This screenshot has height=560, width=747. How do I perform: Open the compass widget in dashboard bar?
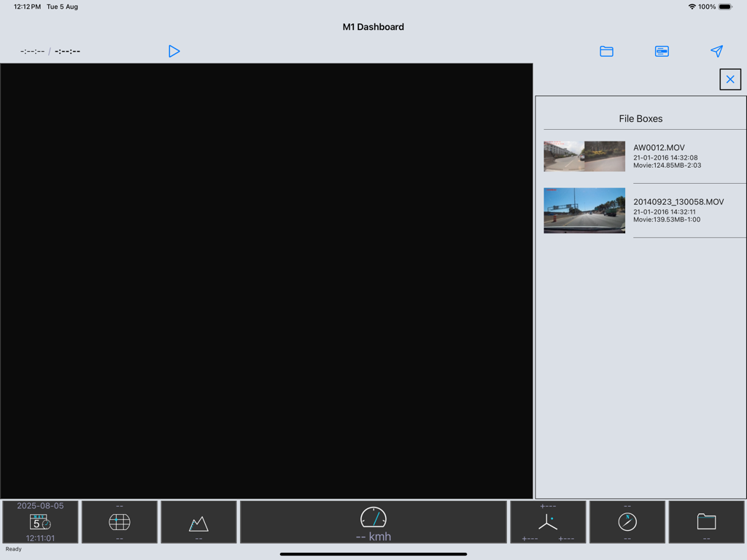[x=627, y=521]
